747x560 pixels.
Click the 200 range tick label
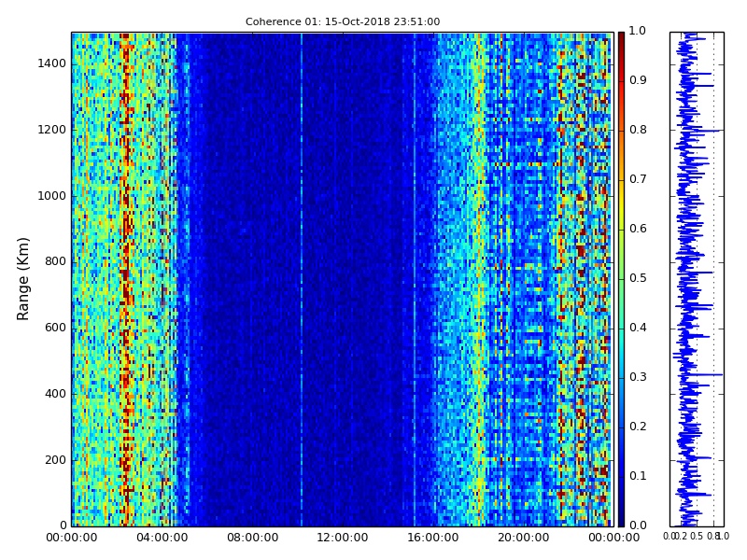tap(55, 460)
